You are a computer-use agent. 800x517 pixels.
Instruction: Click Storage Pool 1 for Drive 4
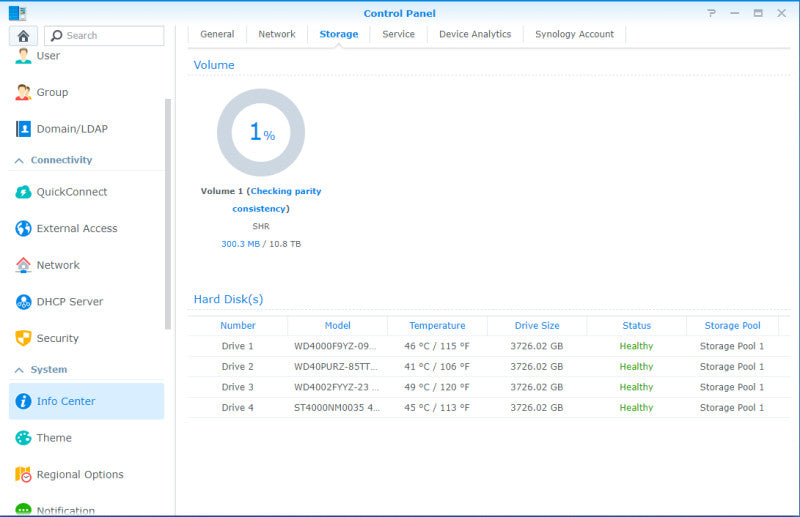[x=732, y=407]
